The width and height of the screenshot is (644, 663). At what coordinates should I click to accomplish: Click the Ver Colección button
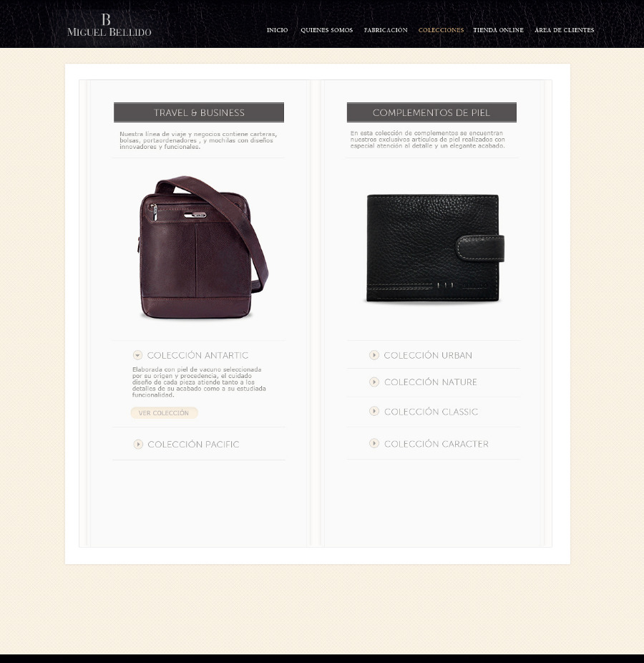point(164,412)
